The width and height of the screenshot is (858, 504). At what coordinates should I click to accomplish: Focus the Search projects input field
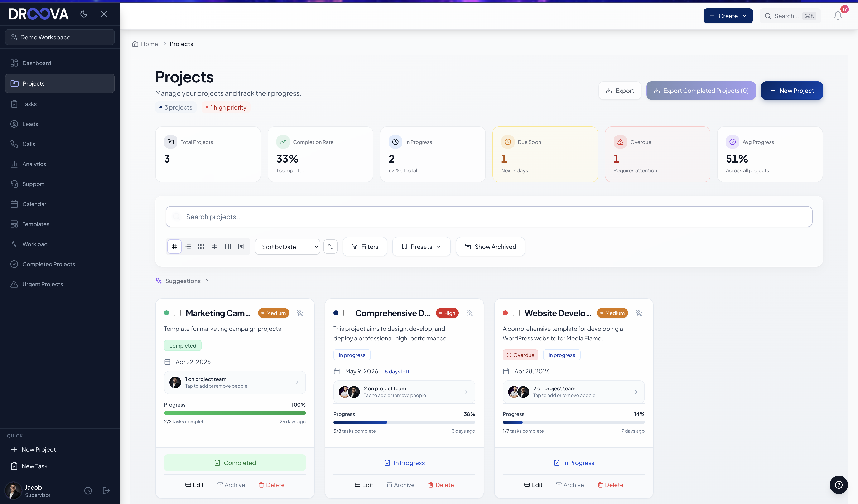pos(489,217)
